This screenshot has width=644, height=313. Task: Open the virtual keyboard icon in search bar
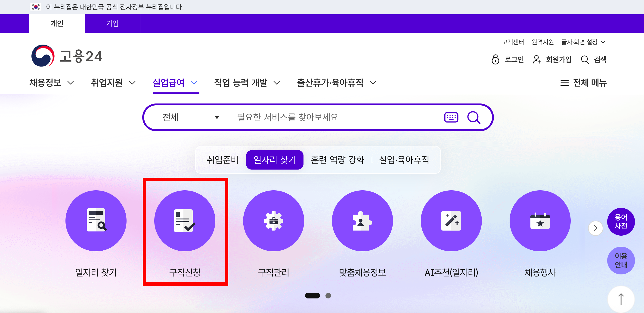451,117
